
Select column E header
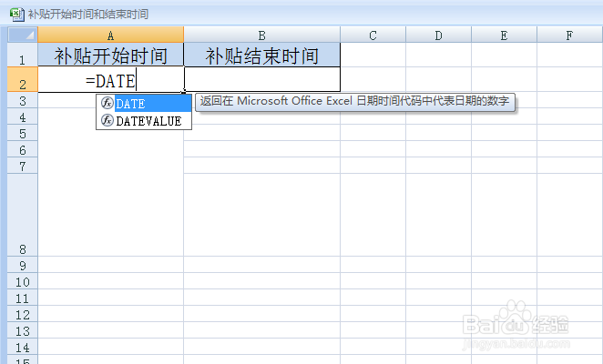tap(504, 35)
